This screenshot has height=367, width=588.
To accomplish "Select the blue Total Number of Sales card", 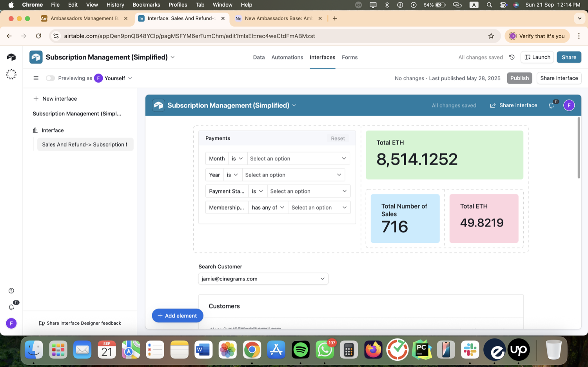I will tap(405, 219).
